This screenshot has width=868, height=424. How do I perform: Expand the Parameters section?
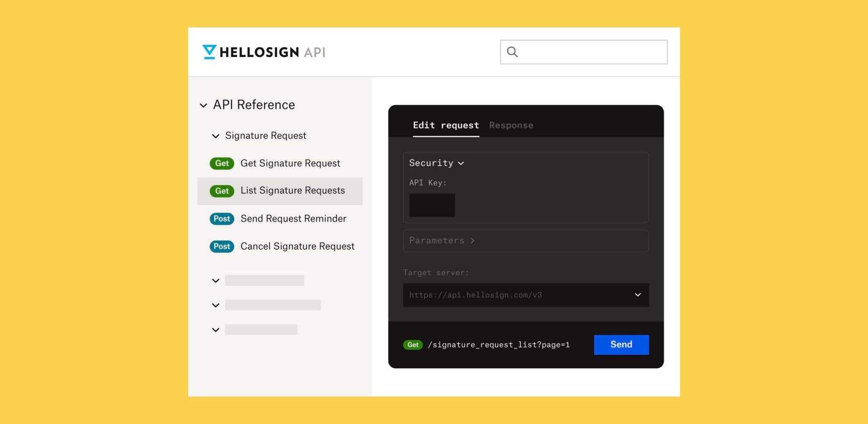click(x=442, y=240)
